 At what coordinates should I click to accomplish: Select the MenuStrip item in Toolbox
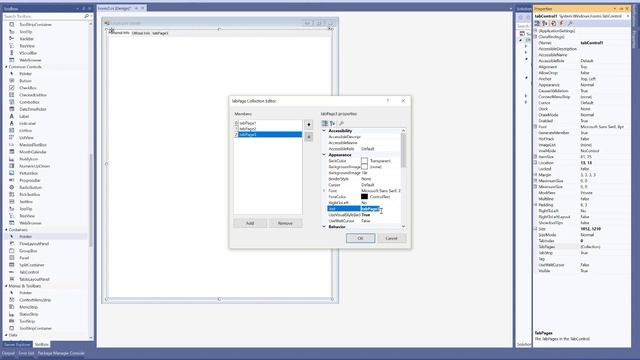29,307
